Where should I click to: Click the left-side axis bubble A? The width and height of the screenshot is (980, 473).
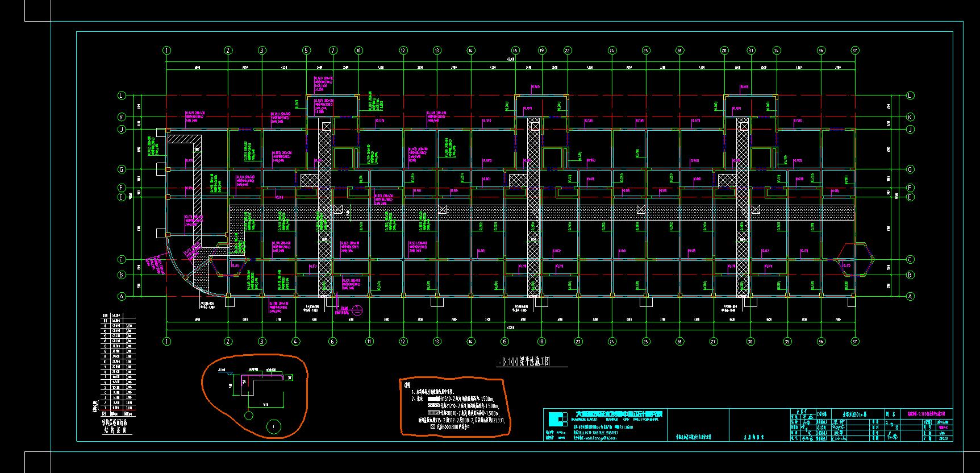[x=121, y=296]
